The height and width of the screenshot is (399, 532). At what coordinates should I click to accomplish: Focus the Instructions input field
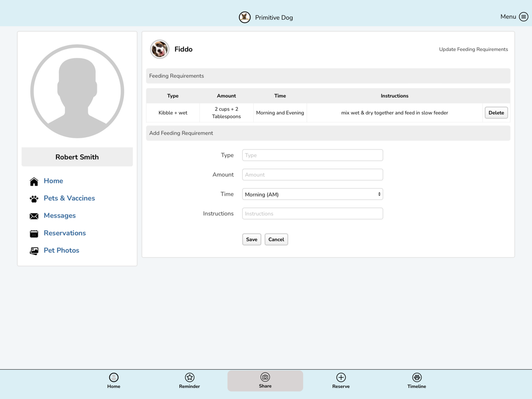(x=312, y=214)
